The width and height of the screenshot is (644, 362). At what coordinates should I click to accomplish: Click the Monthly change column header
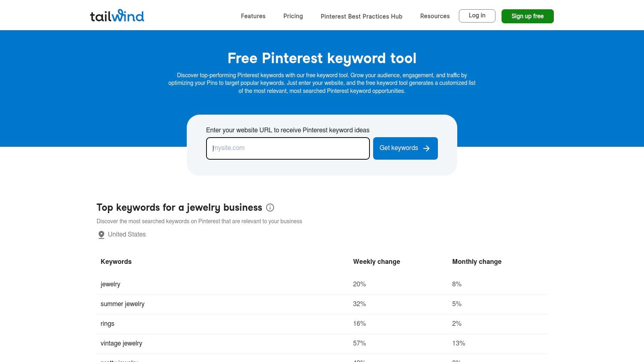pos(477,261)
